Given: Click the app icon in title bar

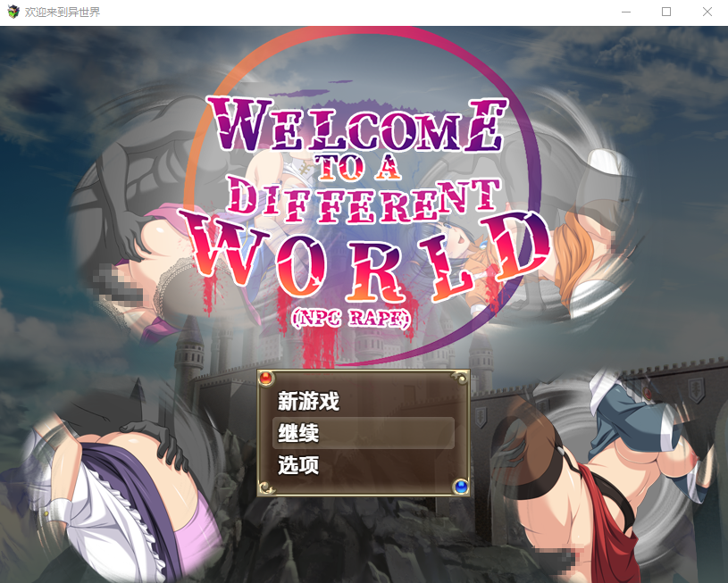Looking at the screenshot, I should click(x=13, y=12).
